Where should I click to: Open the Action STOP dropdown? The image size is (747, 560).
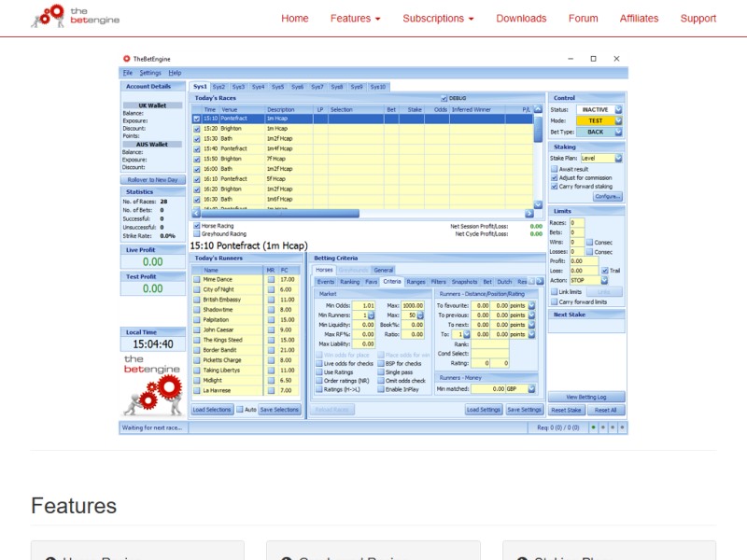tap(604, 281)
